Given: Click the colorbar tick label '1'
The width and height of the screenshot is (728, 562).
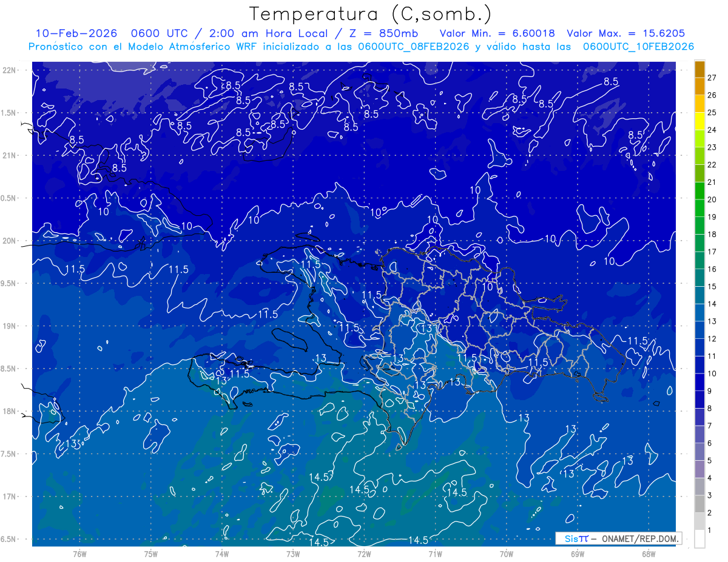Looking at the screenshot, I should 710,531.
